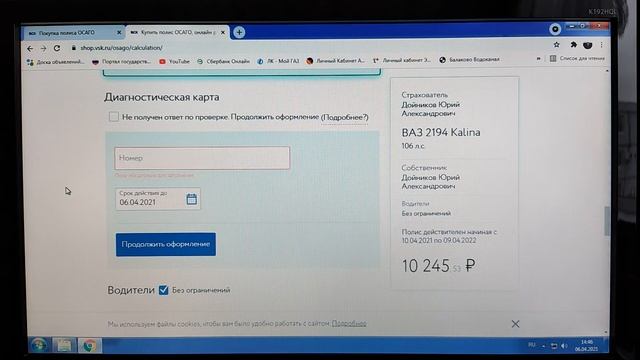Click the RU language indicator

(531, 345)
